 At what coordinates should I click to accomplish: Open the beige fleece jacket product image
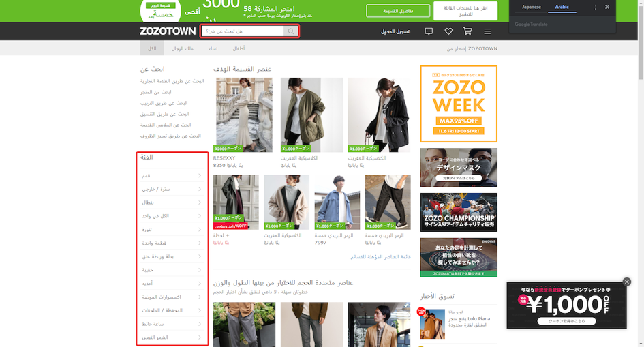[x=286, y=202]
